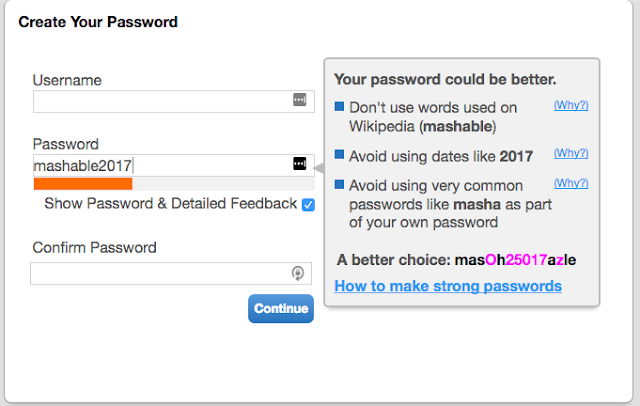Click the tooltip pointer arrow beside Password field
The height and width of the screenshot is (406, 640).
pyautogui.click(x=319, y=168)
